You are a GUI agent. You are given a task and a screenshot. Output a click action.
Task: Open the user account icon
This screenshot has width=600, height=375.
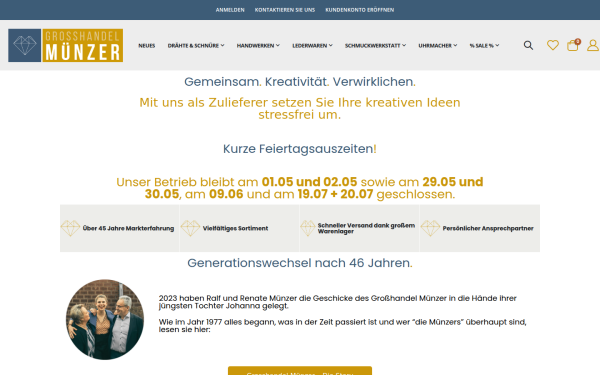[593, 45]
